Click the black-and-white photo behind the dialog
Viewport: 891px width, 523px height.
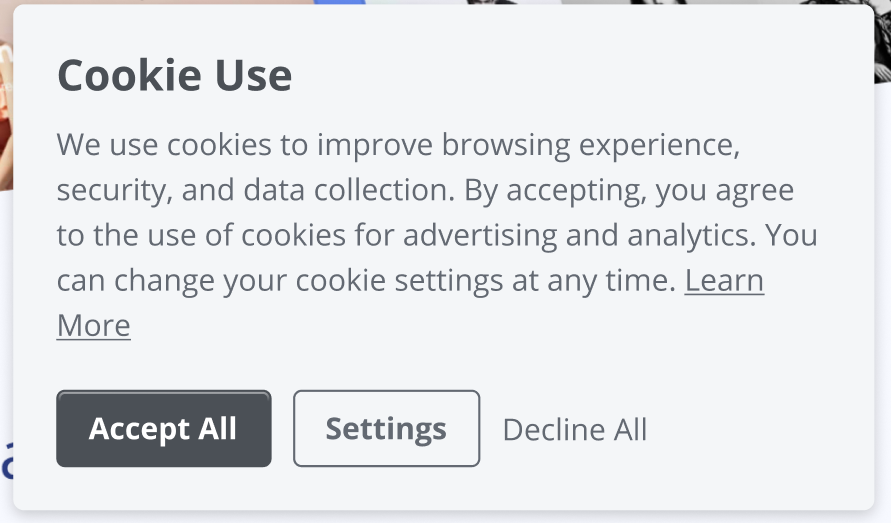(x=882, y=40)
